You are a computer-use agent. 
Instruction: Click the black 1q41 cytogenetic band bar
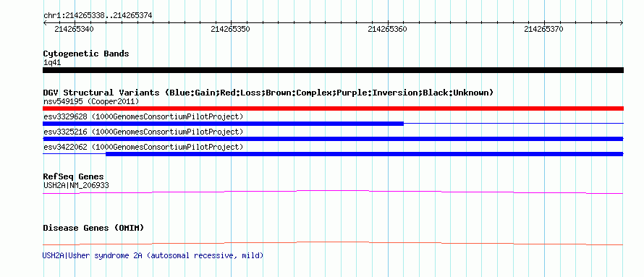tap(333, 70)
